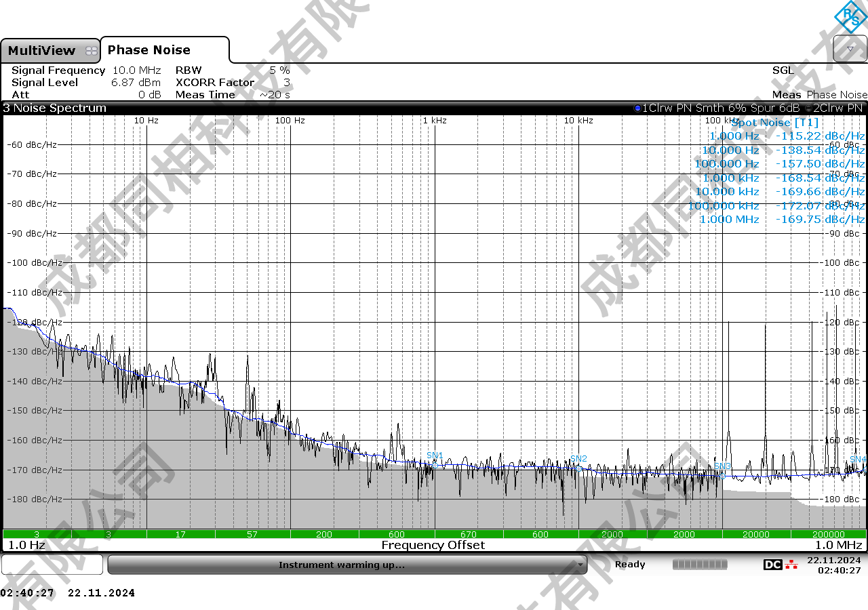Screen dimensions: 868x610
Task: Click the empty input field at bottom left
Action: (52, 565)
